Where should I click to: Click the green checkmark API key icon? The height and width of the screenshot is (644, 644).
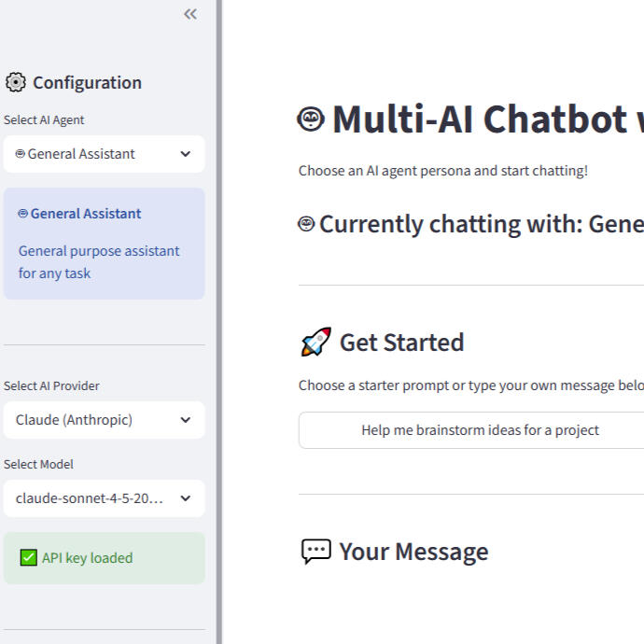coord(28,558)
